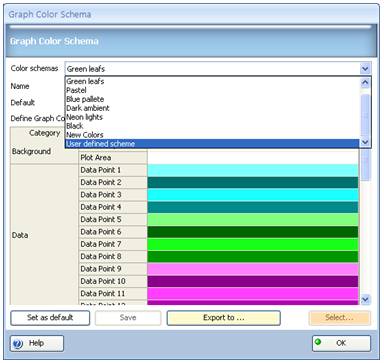Screen dimensions: 384x363
Task: Click the Data Point 8 label
Action: (113, 257)
